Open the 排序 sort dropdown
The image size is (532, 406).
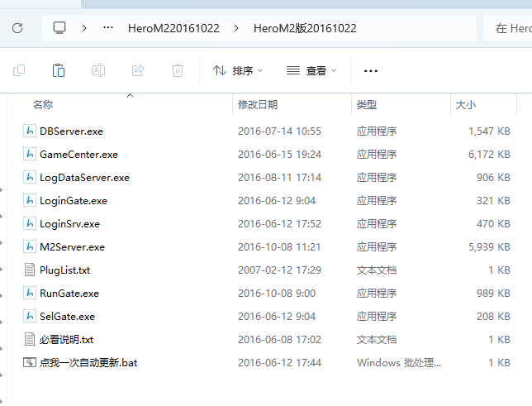[x=238, y=70]
